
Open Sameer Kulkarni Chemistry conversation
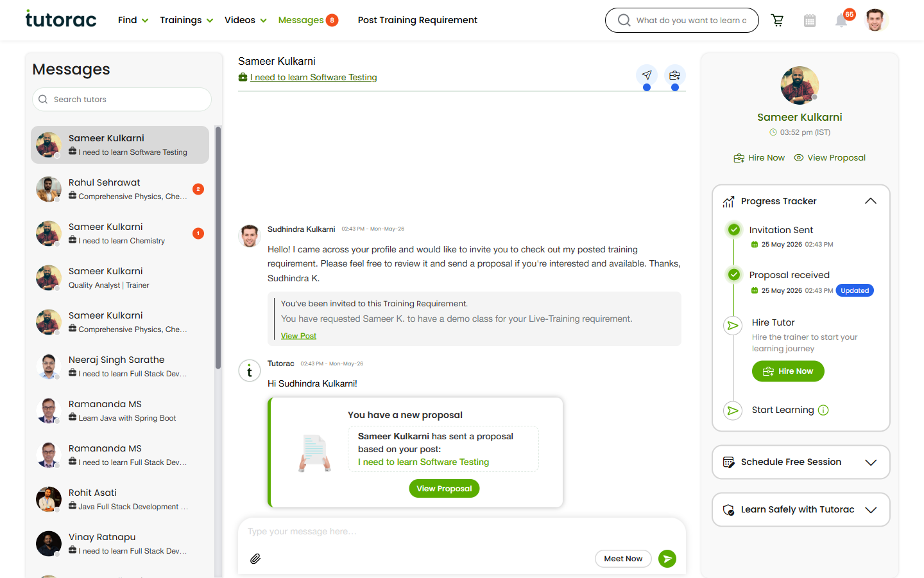[x=120, y=233]
